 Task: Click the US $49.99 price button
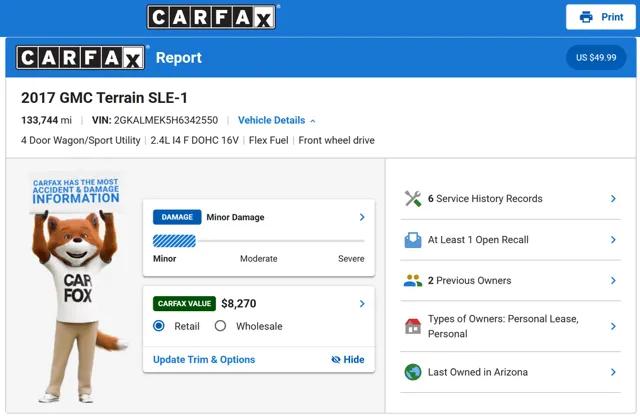(596, 58)
